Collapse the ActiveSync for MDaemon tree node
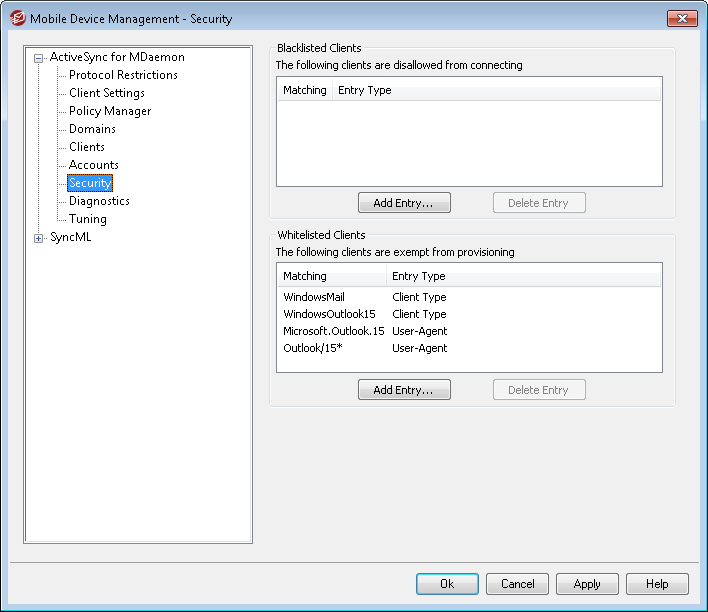 tap(38, 58)
